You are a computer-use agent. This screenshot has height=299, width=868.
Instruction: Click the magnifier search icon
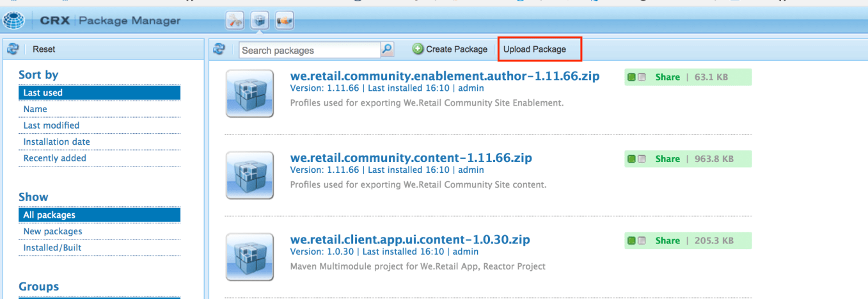point(387,49)
